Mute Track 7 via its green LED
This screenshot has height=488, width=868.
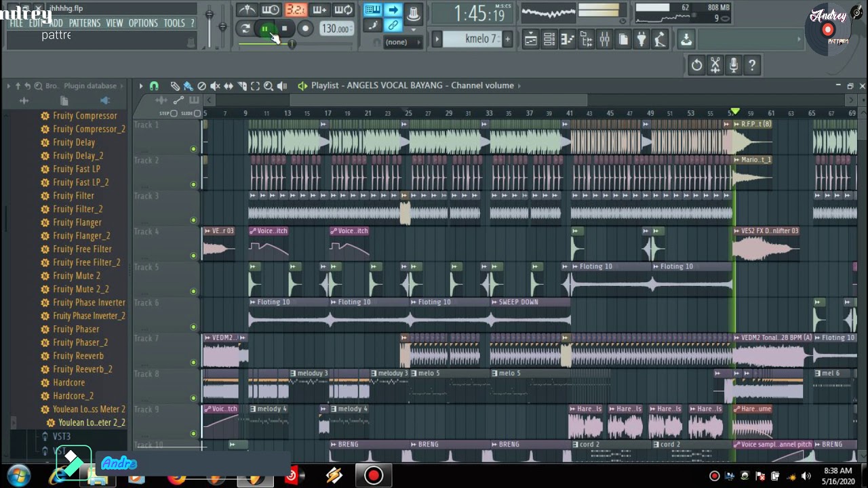(193, 363)
